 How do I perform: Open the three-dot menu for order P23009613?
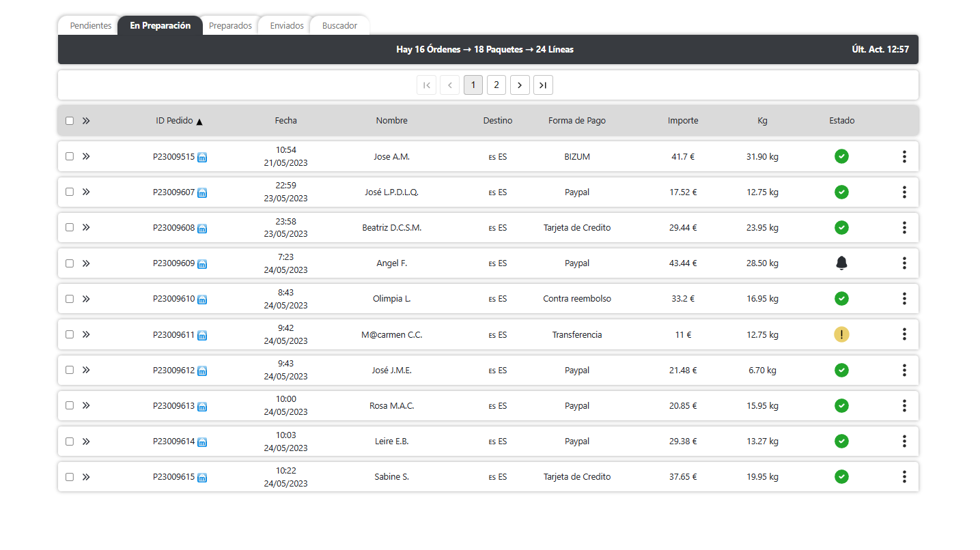(904, 405)
